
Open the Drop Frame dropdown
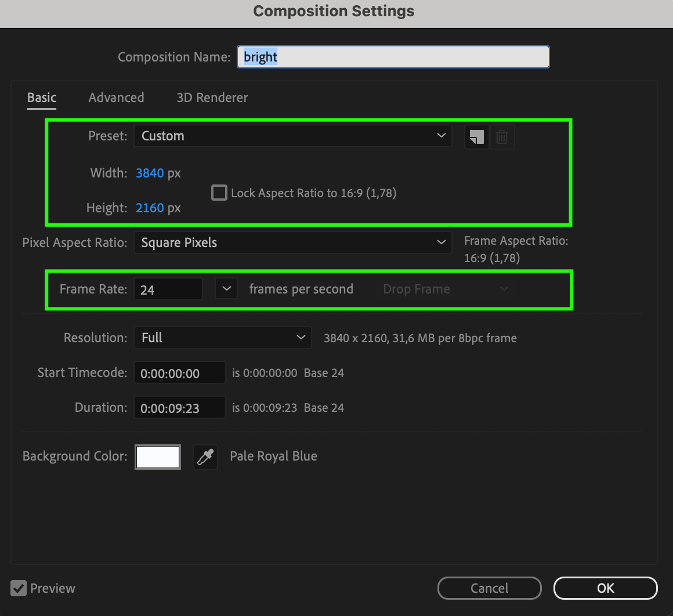tap(446, 289)
